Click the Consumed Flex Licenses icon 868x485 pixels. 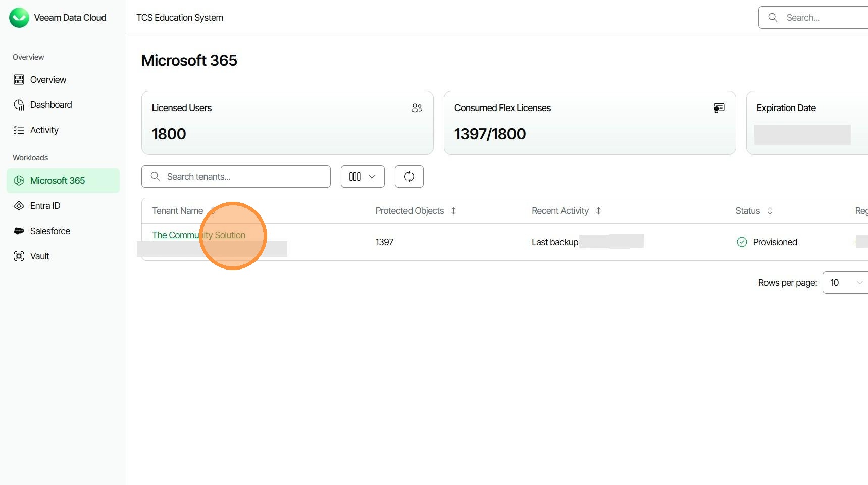click(x=719, y=108)
